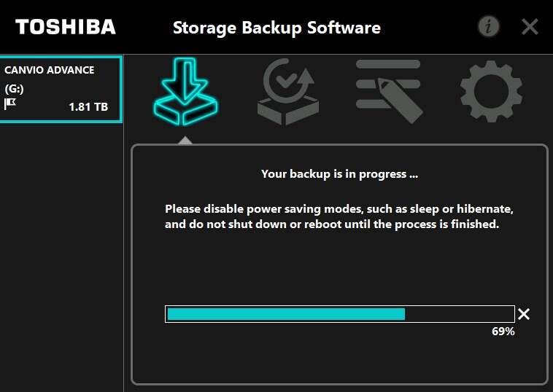The height and width of the screenshot is (392, 553).
Task: Click the 1.81 TB capacity label
Action: pyautogui.click(x=88, y=106)
